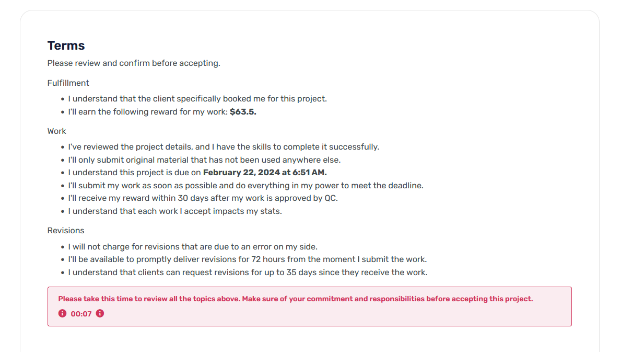The image size is (644, 352).
Task: Click the February 22, 2024 deadline text
Action: click(x=264, y=173)
